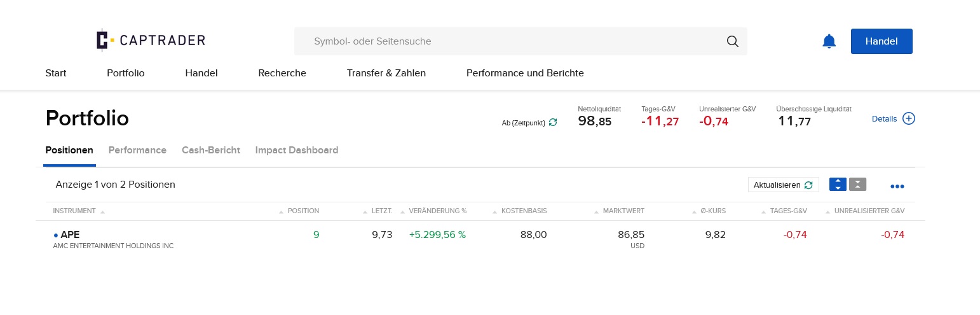Click the Symbol- oder Seitensuche field
The width and height of the screenshot is (980, 315).
point(508,41)
